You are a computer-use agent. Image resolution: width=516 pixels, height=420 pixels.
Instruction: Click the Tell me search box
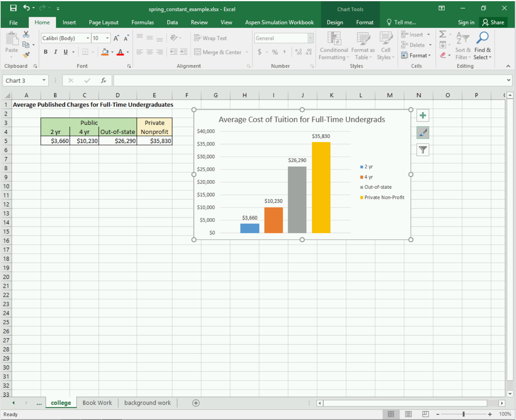click(401, 22)
